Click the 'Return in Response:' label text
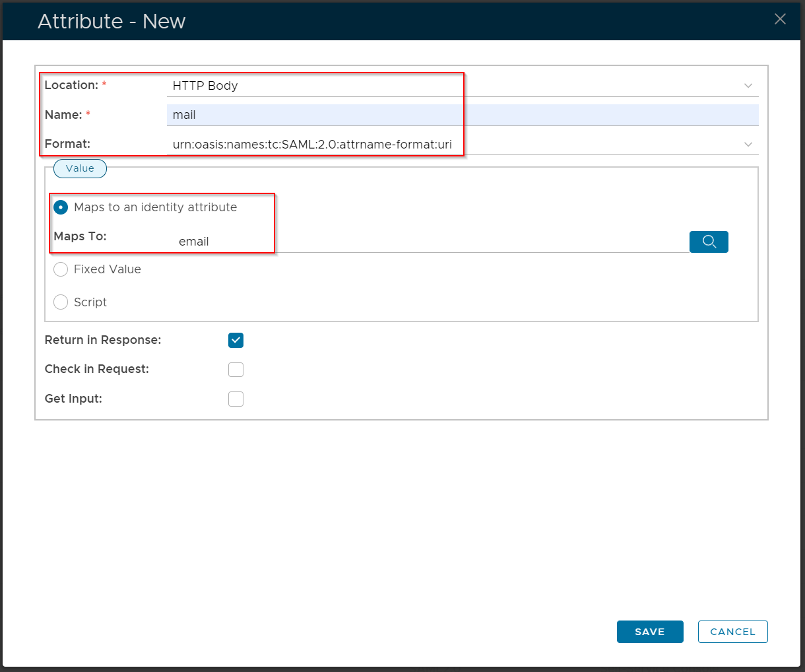 103,340
